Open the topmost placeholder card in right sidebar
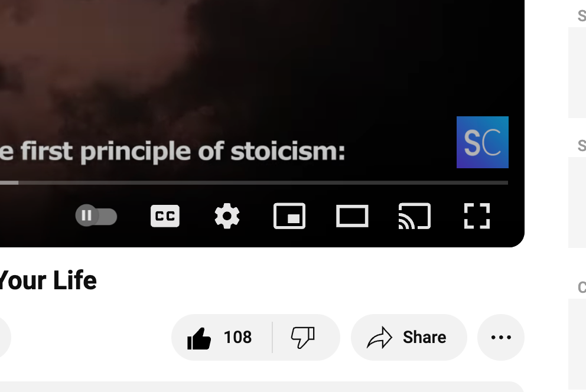586x392 pixels. coord(577,73)
